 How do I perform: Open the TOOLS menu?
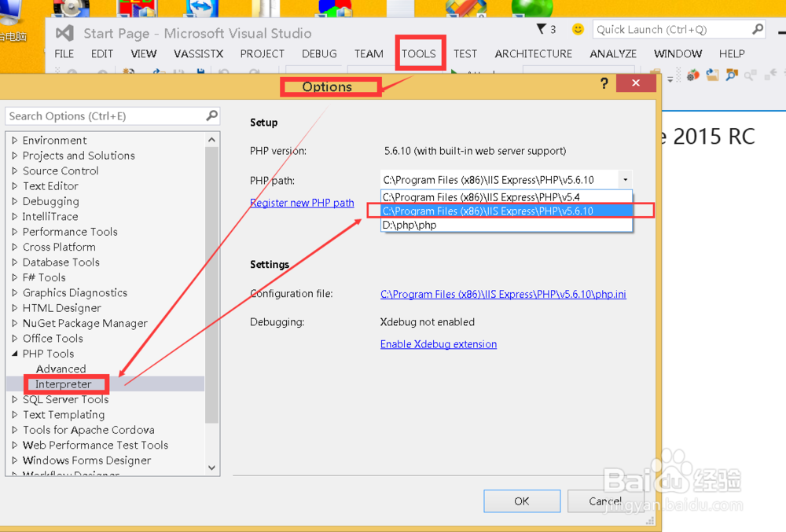click(419, 53)
